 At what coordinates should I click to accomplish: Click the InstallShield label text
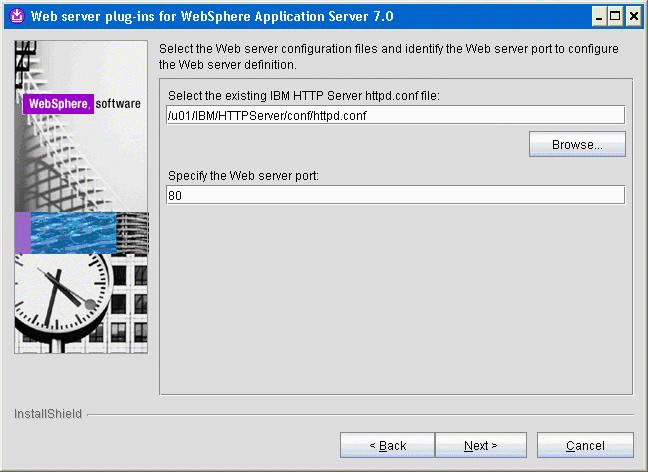click(x=48, y=414)
